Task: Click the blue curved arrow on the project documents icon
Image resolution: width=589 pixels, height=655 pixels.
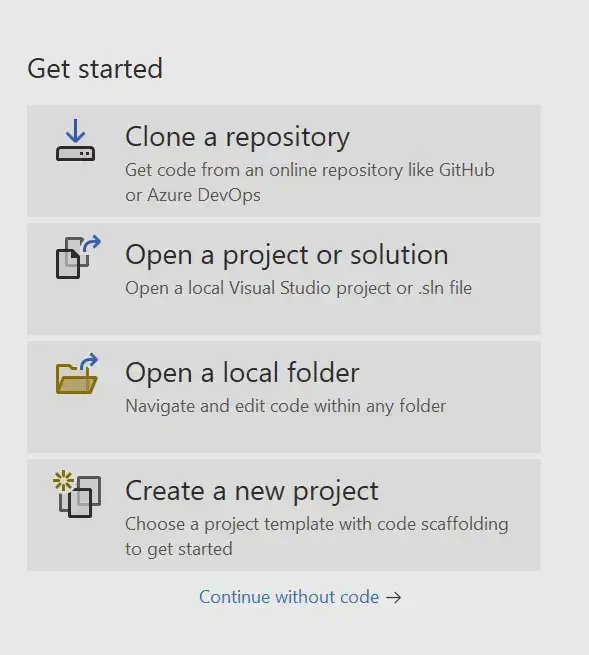Action: coord(91,243)
